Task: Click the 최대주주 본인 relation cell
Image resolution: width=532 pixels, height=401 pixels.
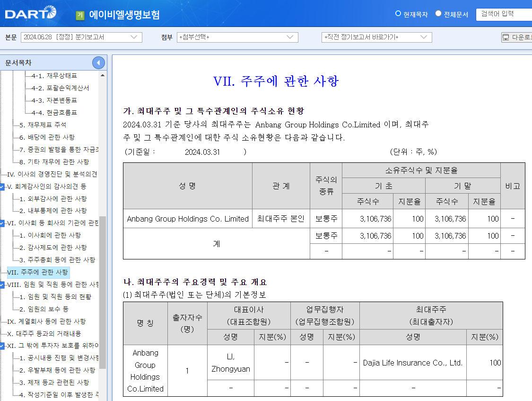Action: [281, 219]
